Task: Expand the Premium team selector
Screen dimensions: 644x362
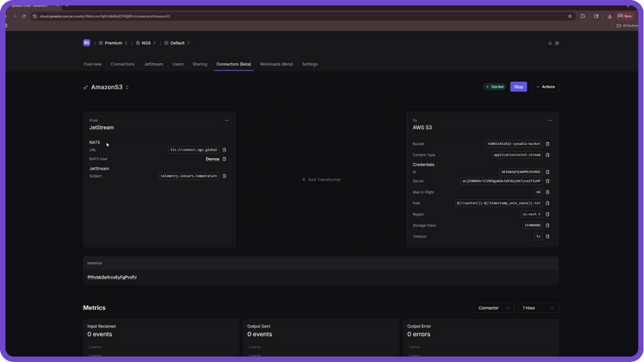Action: [x=113, y=43]
